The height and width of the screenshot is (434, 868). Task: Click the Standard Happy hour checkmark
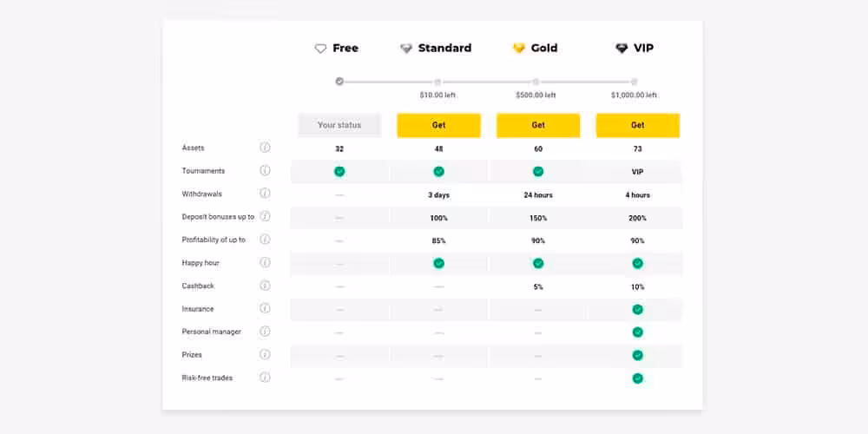438,263
